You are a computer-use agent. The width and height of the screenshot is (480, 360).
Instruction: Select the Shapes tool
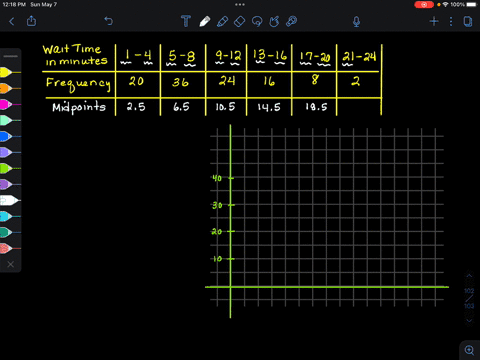pos(274,21)
